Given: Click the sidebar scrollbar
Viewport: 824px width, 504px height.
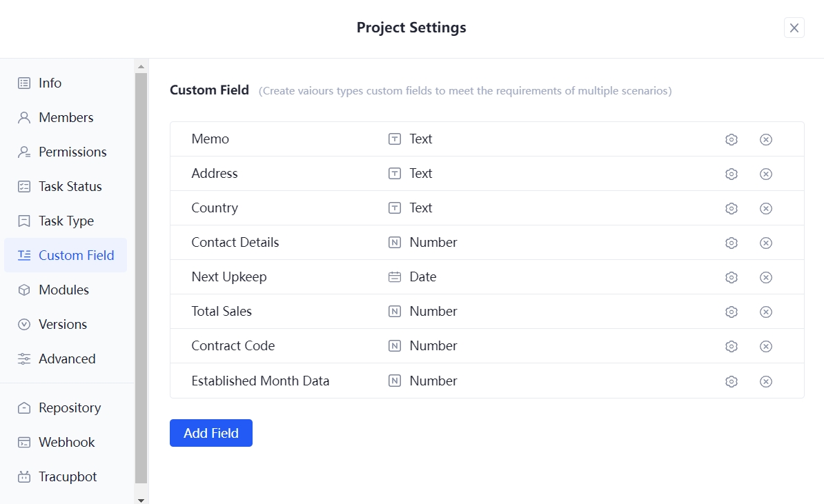Looking at the screenshot, I should tap(141, 276).
